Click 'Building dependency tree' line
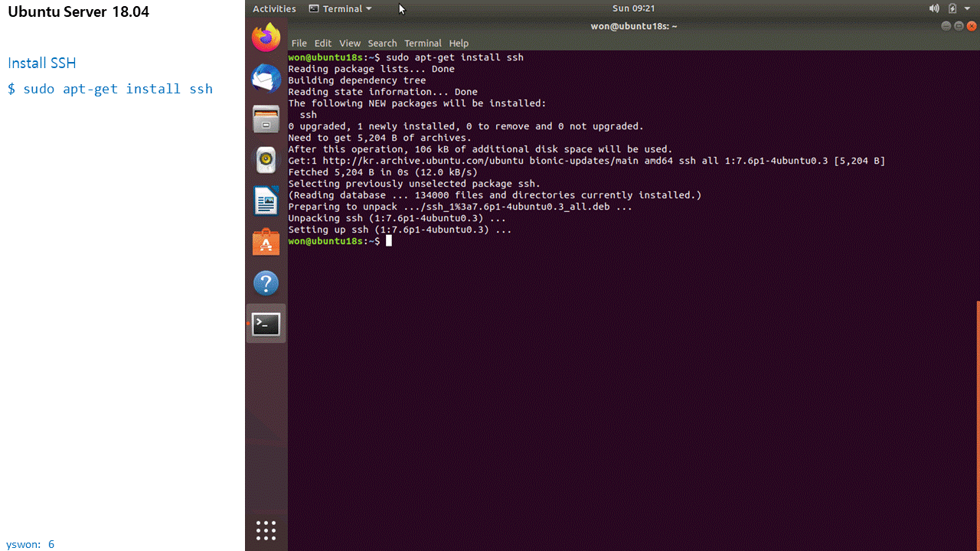This screenshot has width=980, height=551. click(x=357, y=80)
